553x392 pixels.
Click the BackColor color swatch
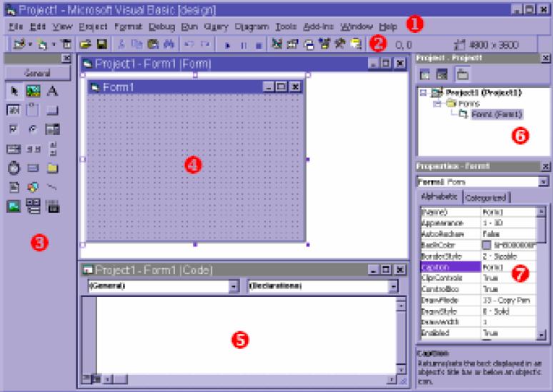487,245
